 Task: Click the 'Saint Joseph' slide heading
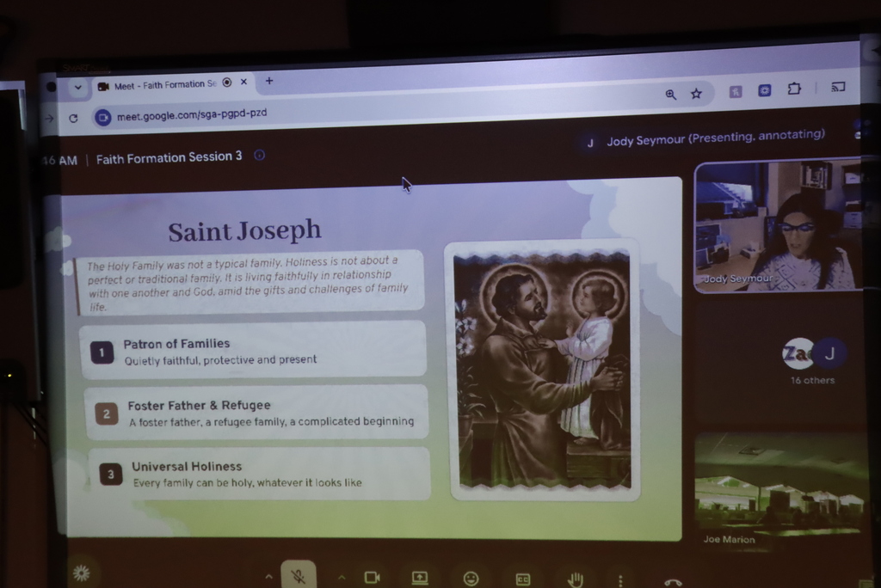coord(244,231)
